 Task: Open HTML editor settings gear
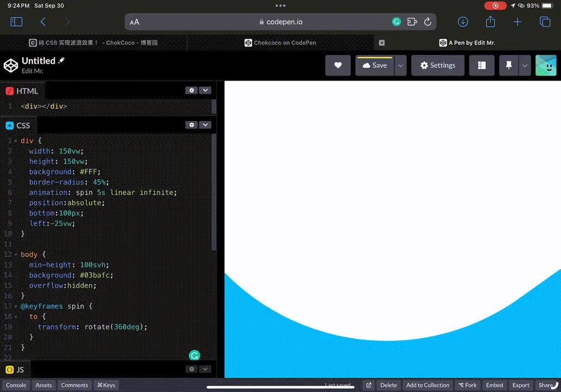pyautogui.click(x=191, y=90)
